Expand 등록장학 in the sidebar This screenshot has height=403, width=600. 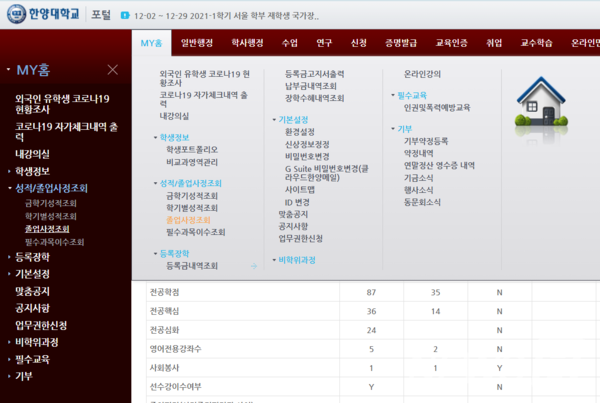pyautogui.click(x=32, y=257)
